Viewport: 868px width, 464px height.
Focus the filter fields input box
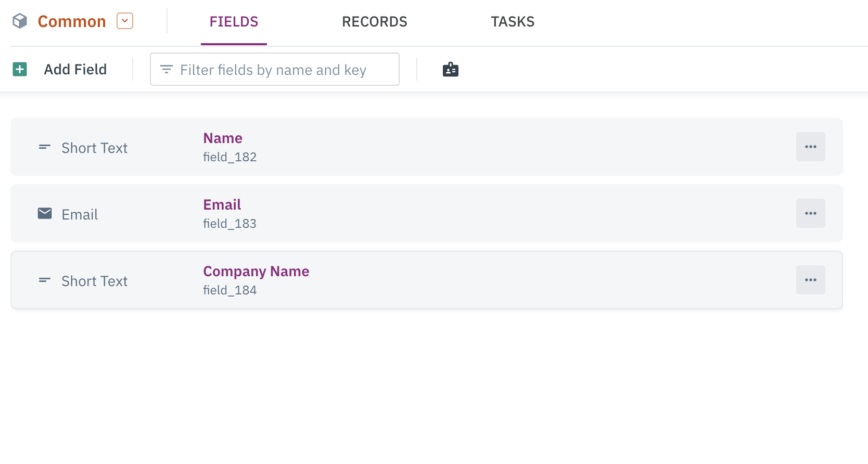click(281, 69)
